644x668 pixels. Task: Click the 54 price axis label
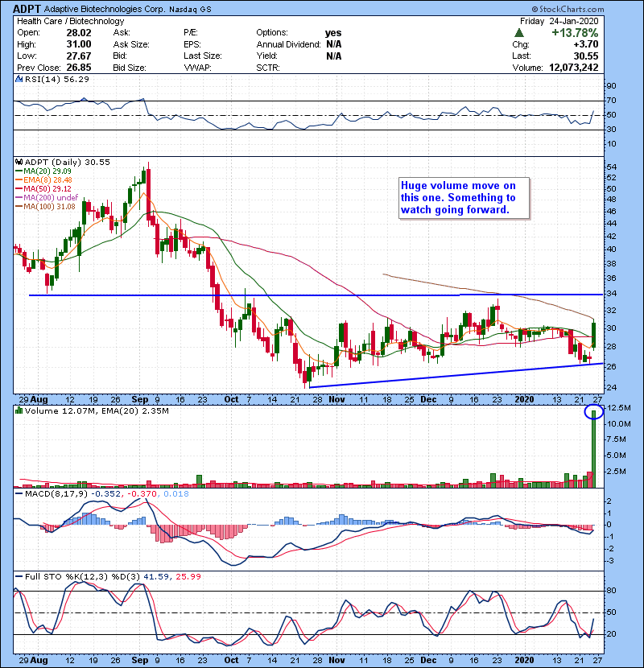coord(611,167)
